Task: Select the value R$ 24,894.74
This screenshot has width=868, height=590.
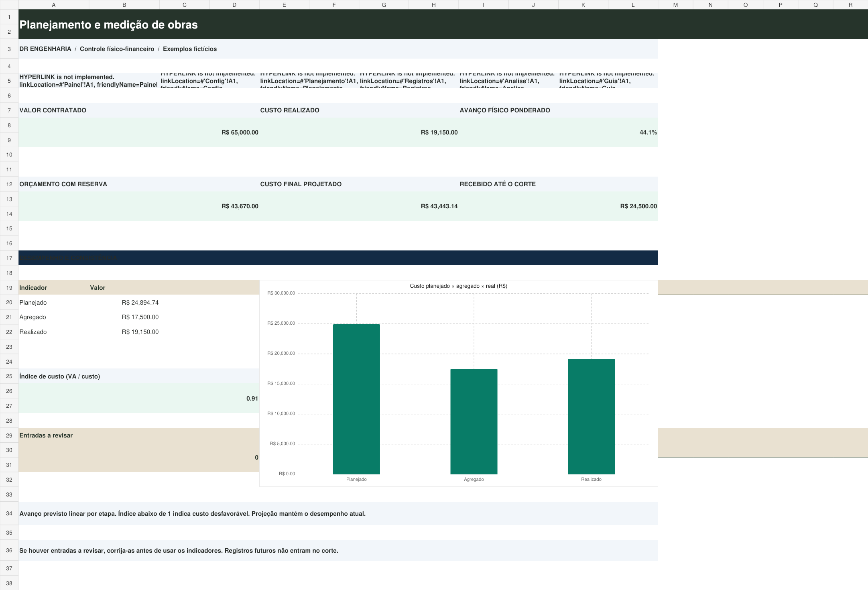Action: click(x=140, y=303)
